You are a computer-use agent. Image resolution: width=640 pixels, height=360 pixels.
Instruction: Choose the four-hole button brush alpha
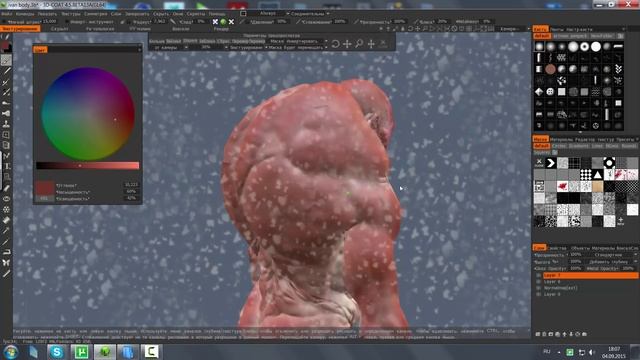coord(550,91)
